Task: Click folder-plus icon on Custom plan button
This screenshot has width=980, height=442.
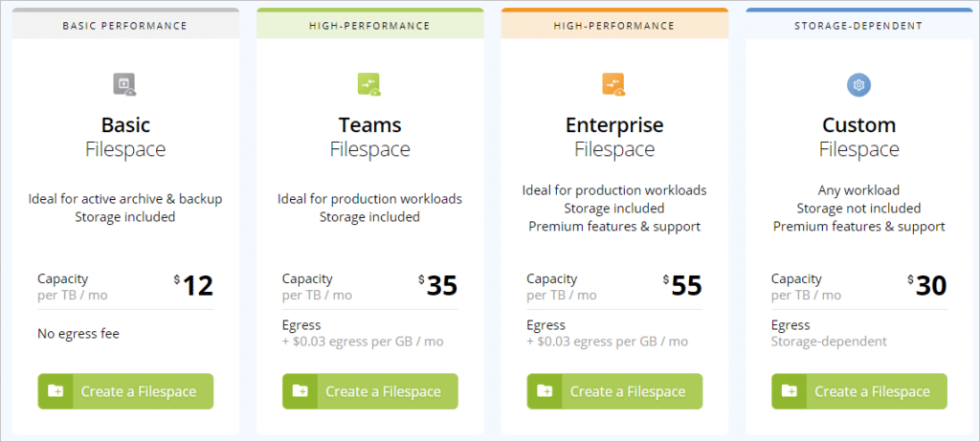Action: click(789, 391)
